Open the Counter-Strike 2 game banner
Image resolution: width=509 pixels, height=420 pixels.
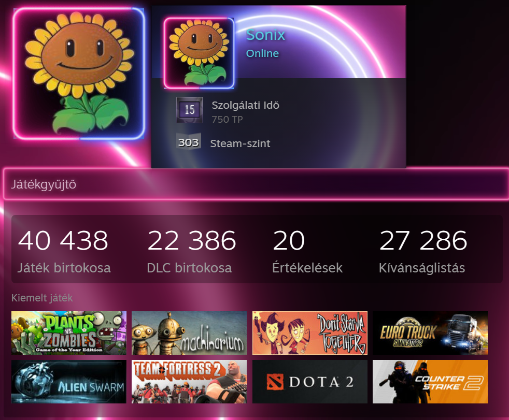point(430,381)
